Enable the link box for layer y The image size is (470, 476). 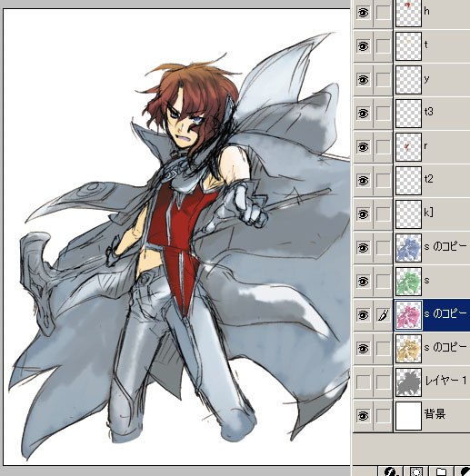[x=383, y=80]
